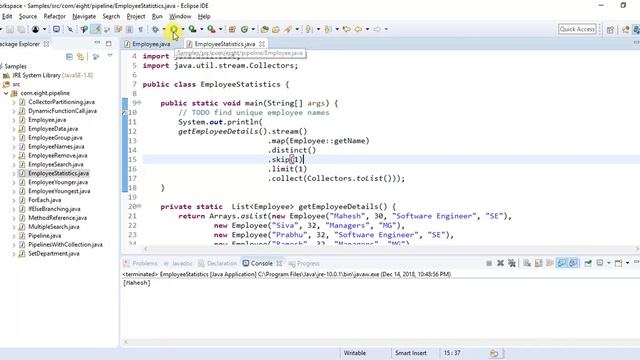Open the Refactor menu
Viewport: 640px width, 360px height.
pos(54,16)
